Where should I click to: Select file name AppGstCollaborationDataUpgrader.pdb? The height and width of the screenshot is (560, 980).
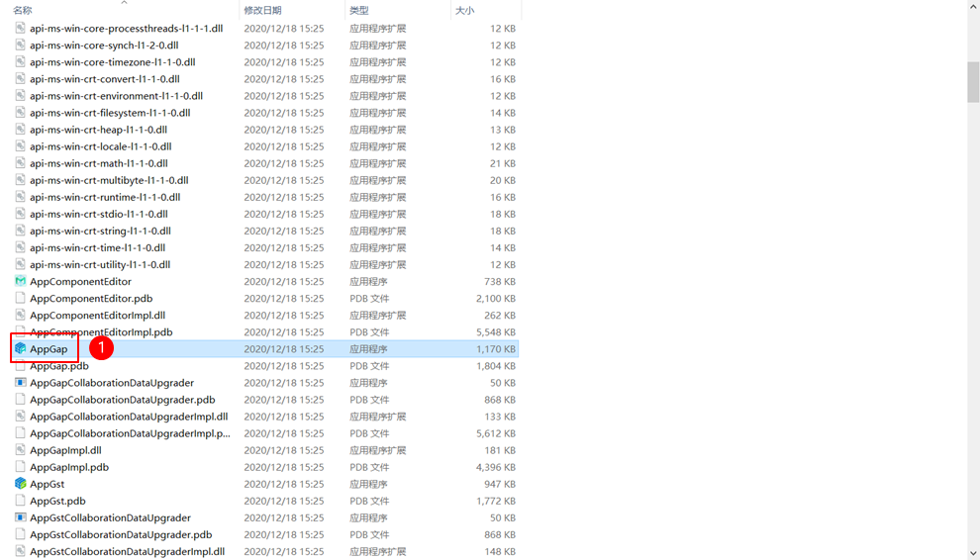[x=121, y=534]
